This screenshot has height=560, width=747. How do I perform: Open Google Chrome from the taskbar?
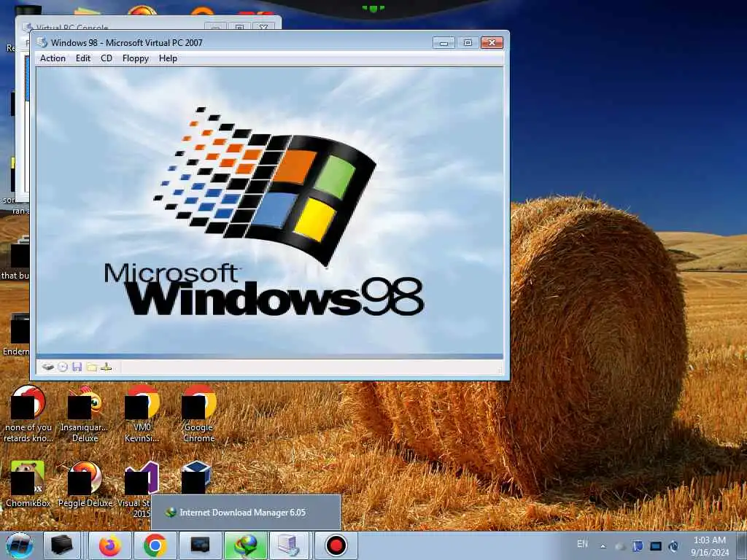click(155, 545)
